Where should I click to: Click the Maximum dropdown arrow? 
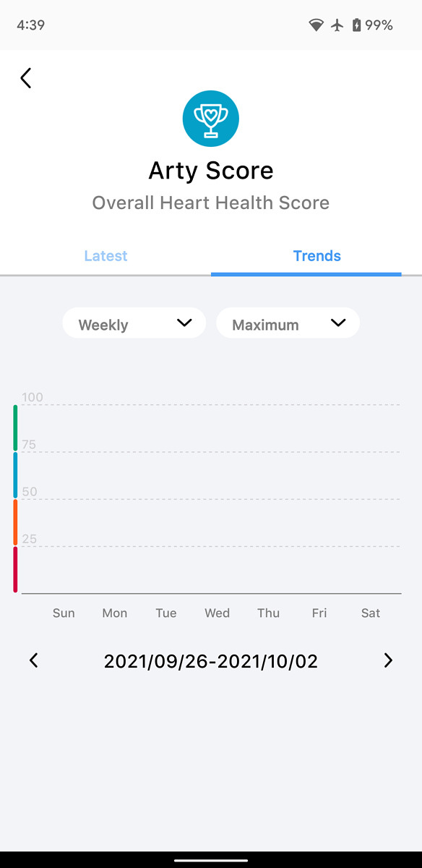(338, 323)
